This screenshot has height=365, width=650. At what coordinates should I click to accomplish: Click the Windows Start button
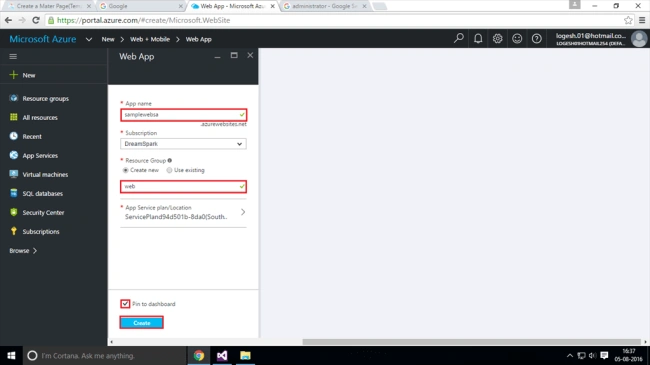click(x=11, y=355)
